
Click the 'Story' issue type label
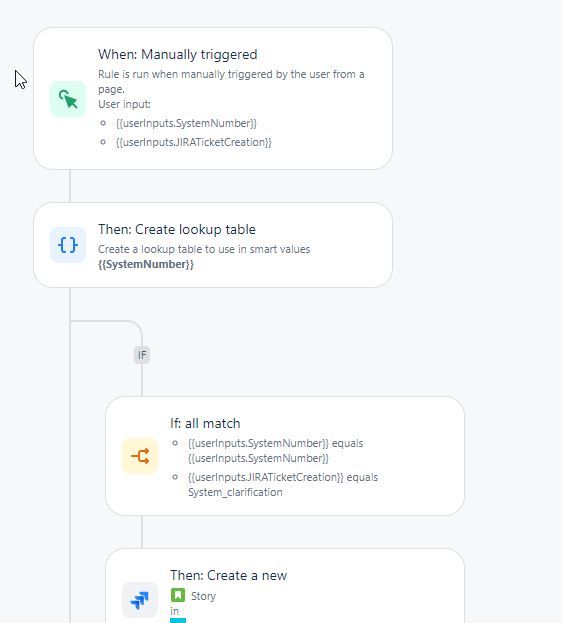coord(203,596)
